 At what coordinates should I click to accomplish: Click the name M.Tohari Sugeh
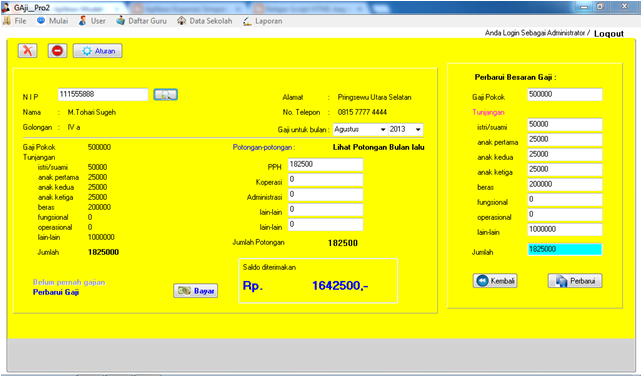coord(92,112)
